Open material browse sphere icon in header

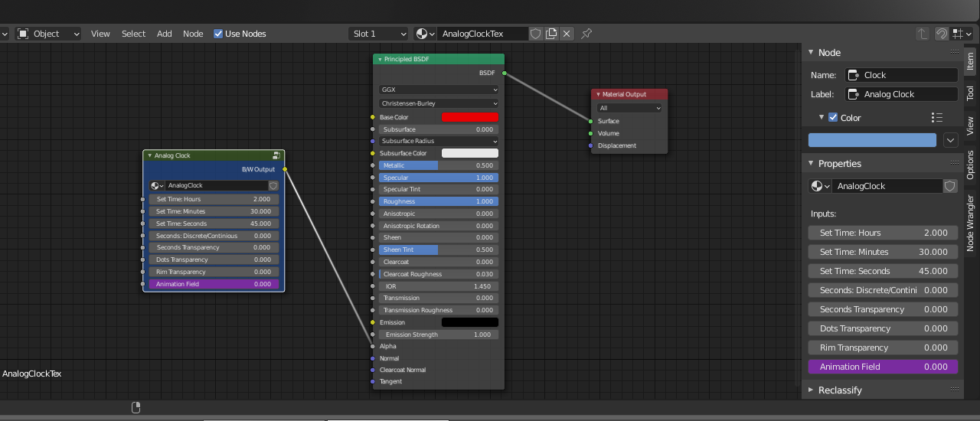click(x=424, y=34)
